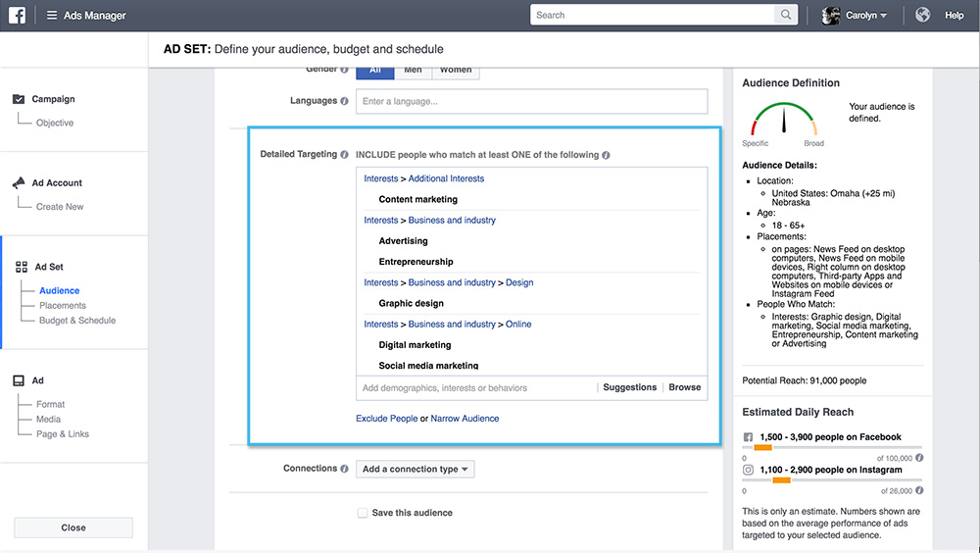The height and width of the screenshot is (553, 980).
Task: Select Graphic design interest
Action: coord(412,303)
